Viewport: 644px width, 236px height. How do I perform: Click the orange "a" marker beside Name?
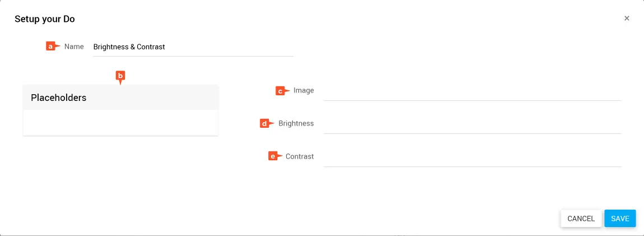(x=52, y=47)
